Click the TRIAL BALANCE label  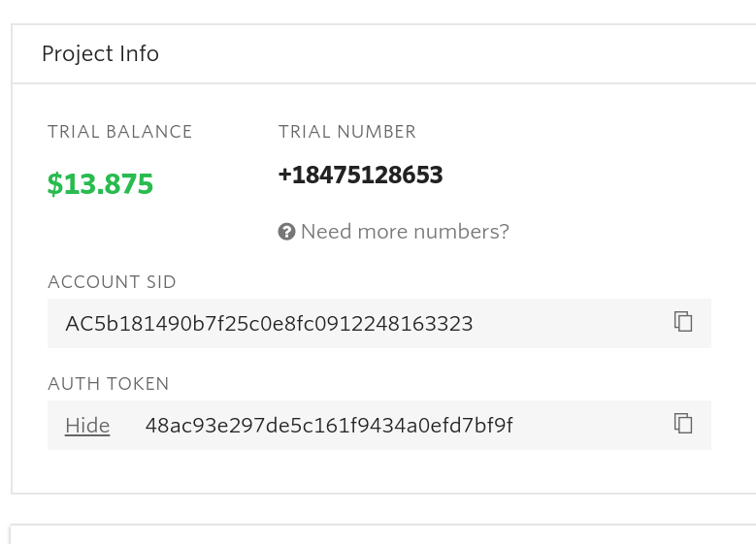120,132
